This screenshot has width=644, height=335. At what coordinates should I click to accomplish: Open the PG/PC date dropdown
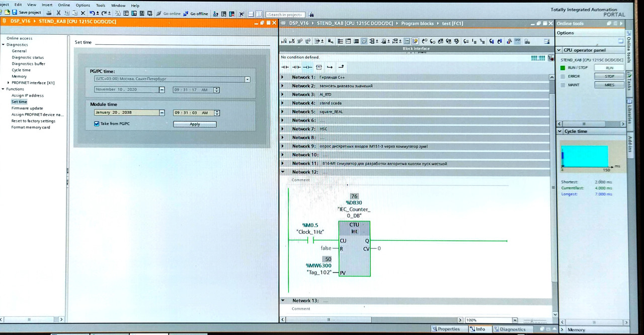[162, 90]
